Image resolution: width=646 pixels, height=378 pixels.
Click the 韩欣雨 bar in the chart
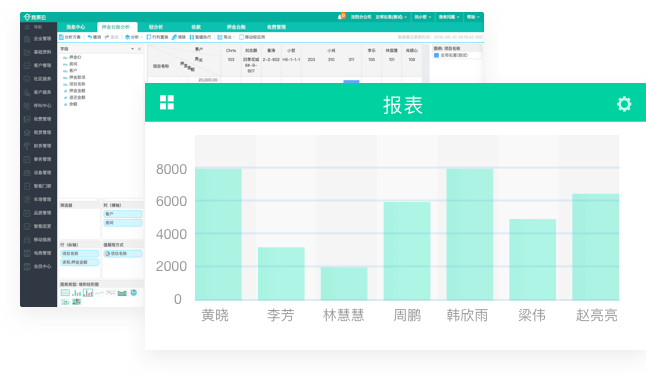pyautogui.click(x=470, y=234)
